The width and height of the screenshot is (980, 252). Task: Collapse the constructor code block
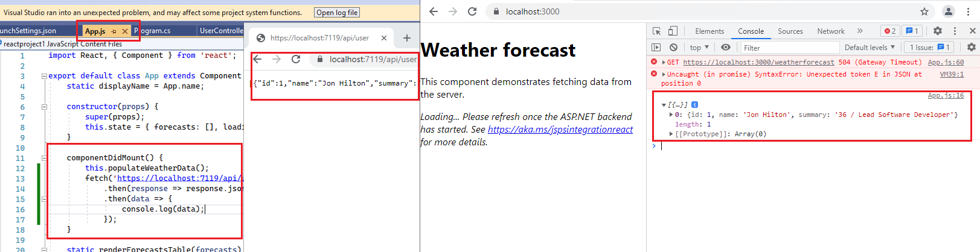44,107
